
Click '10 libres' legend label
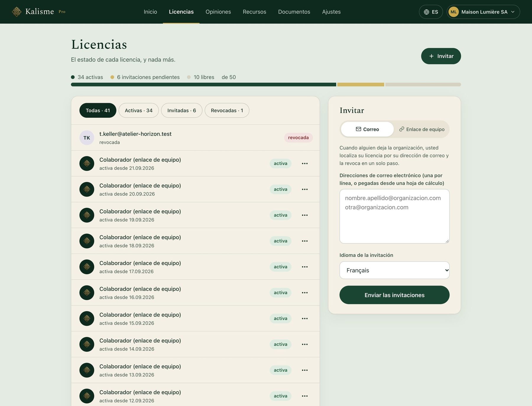pos(204,77)
